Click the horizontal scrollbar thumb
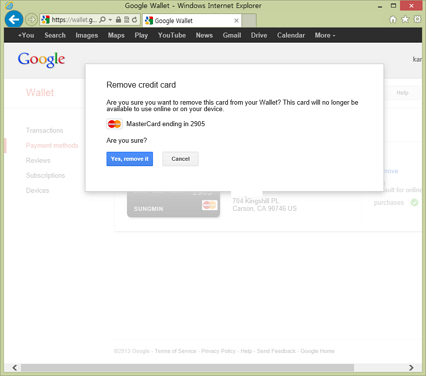This screenshot has width=426, height=376. pos(187,368)
